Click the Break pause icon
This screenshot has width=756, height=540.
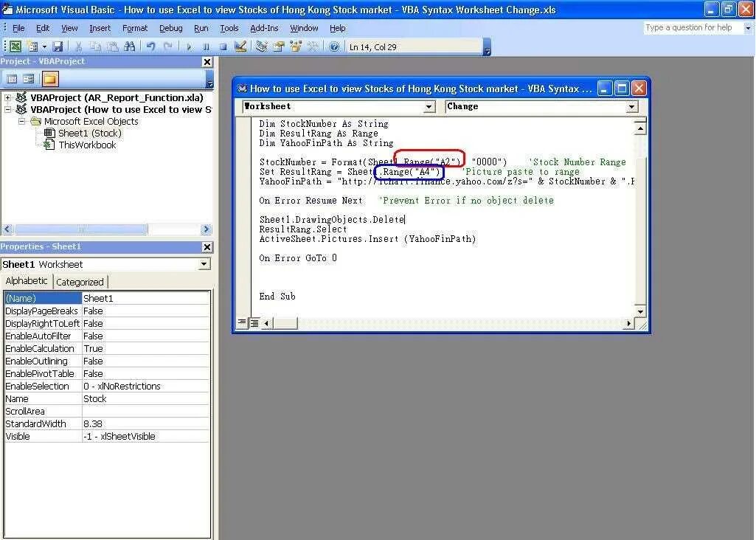(x=206, y=46)
